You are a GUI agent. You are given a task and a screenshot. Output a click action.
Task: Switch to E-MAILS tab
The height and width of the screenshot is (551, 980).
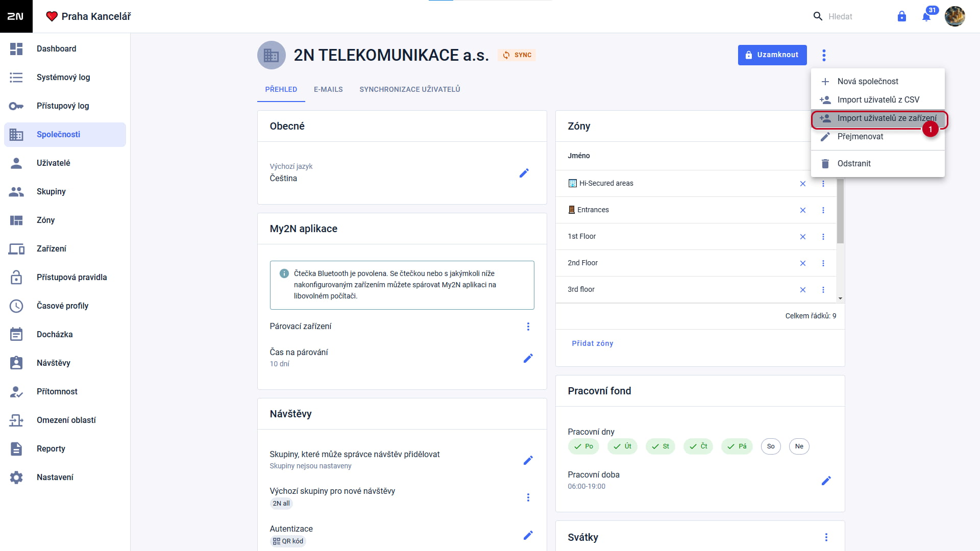point(328,89)
